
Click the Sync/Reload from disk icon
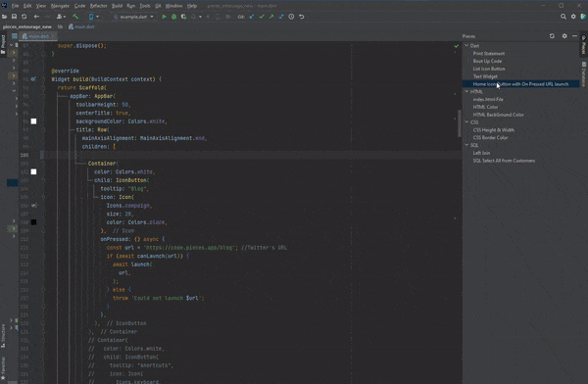pyautogui.click(x=24, y=17)
